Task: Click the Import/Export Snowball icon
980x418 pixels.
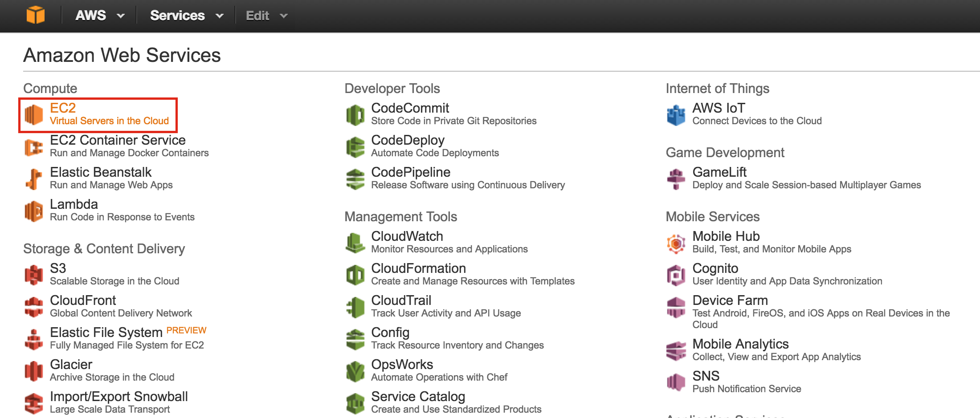Action: click(34, 403)
